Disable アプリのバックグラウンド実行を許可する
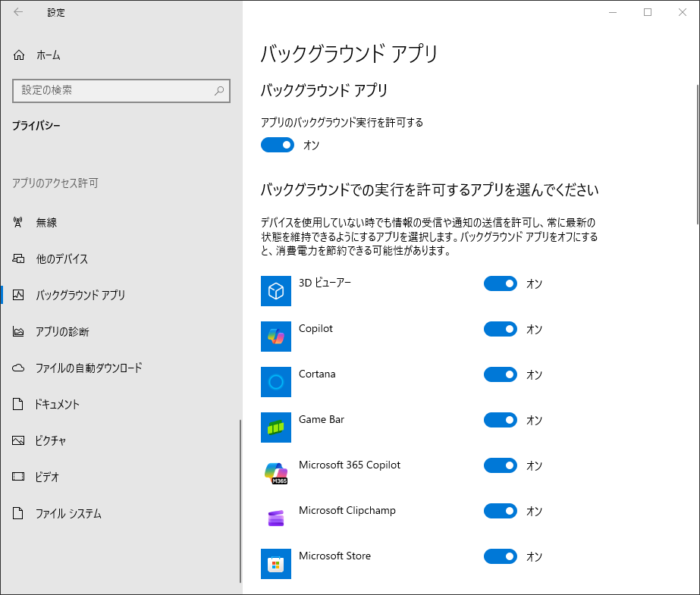 [x=277, y=144]
